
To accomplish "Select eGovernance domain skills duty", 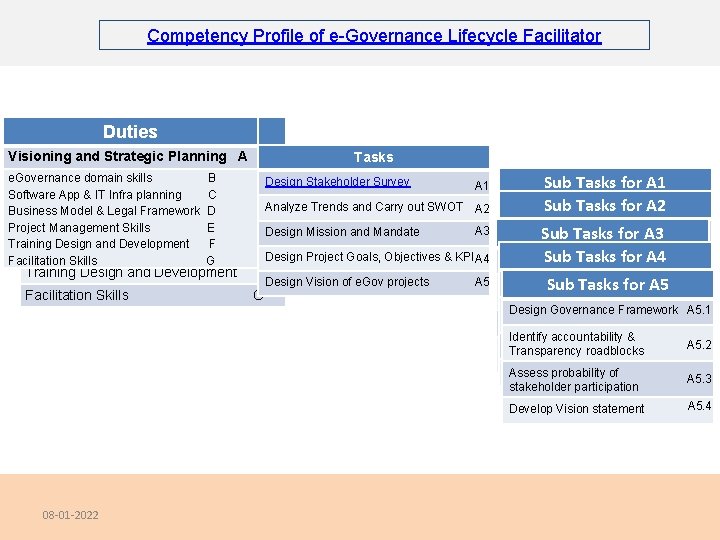I will pos(112,178).
